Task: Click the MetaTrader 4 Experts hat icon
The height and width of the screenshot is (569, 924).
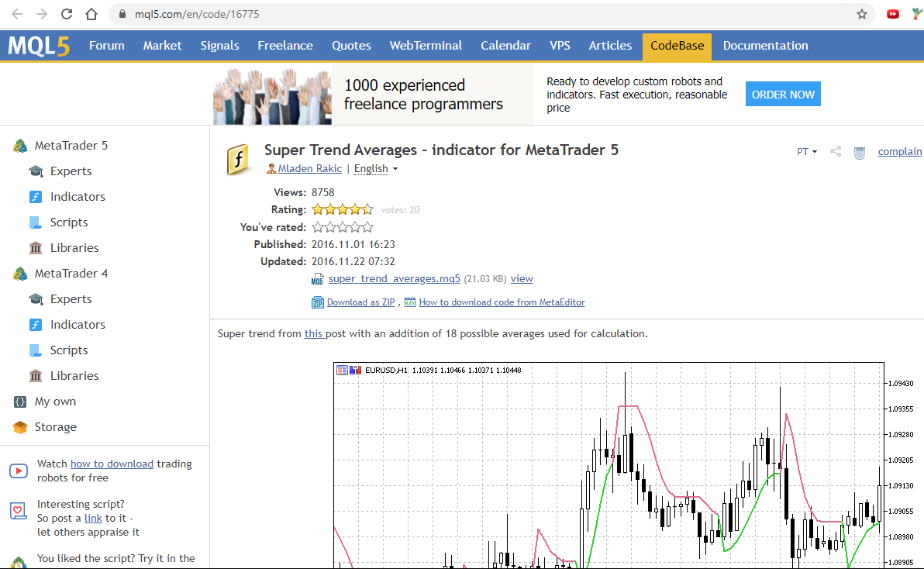Action: click(36, 299)
